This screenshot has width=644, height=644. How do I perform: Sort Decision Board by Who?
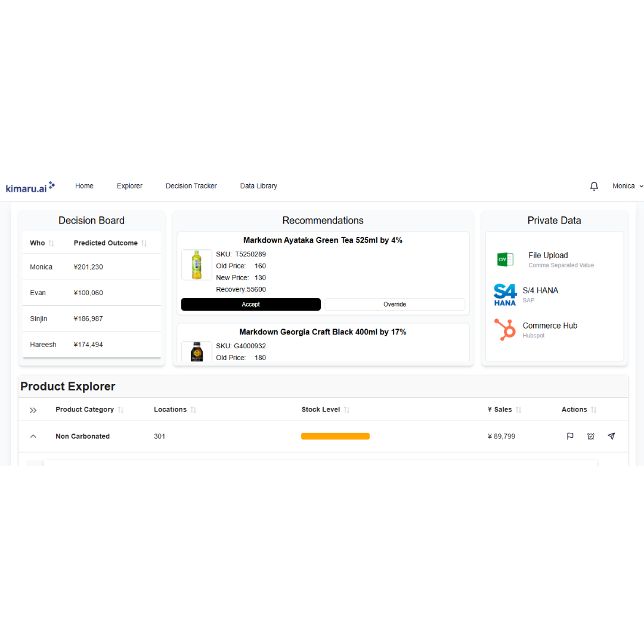pyautogui.click(x=51, y=243)
